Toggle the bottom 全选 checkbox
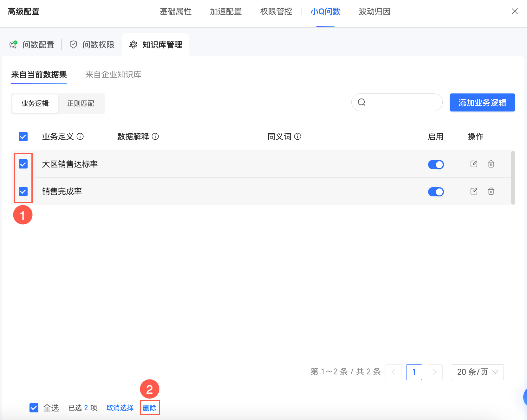This screenshot has width=527, height=420. (x=34, y=408)
